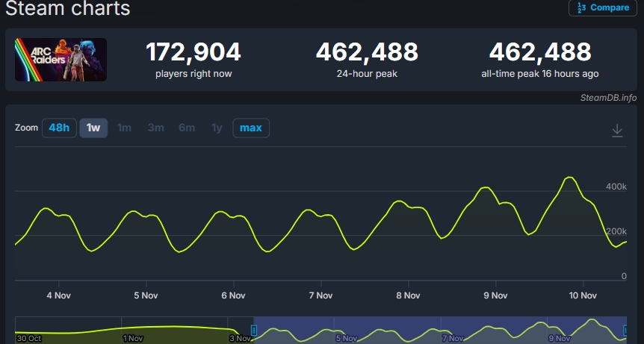The image size is (644, 344).
Task: Choose the 3m zoom option
Action: (x=155, y=128)
